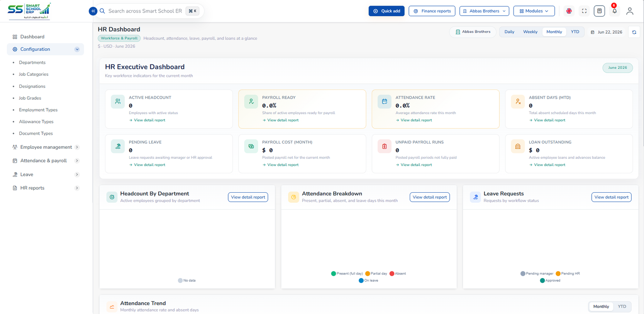Change language via UK flag icon
The image size is (644, 314).
pos(569,11)
